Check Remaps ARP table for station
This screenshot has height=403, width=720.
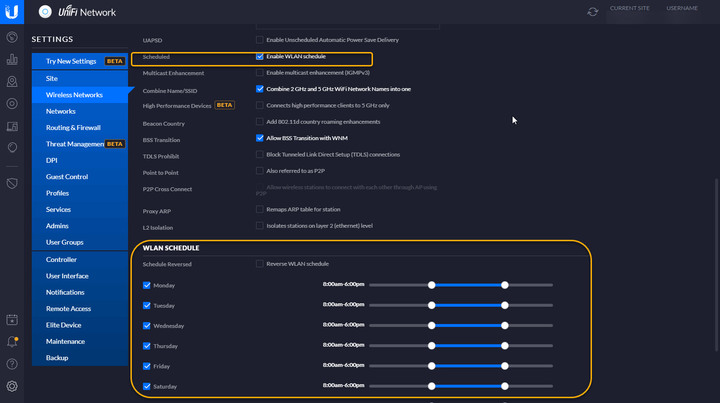pyautogui.click(x=259, y=209)
